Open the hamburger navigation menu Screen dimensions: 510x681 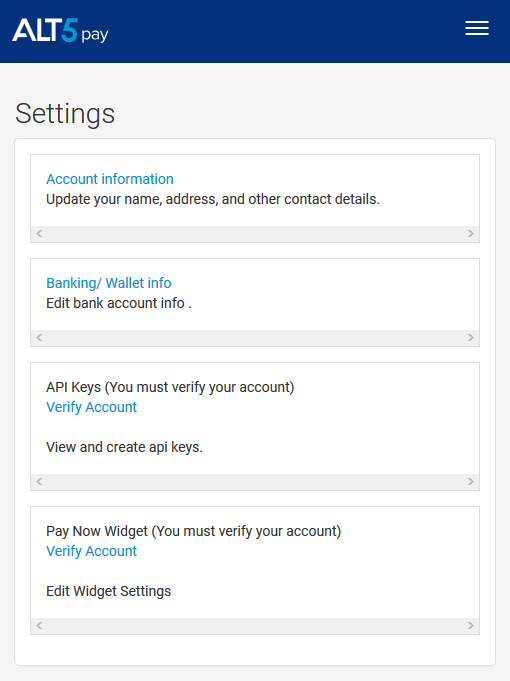click(x=477, y=28)
